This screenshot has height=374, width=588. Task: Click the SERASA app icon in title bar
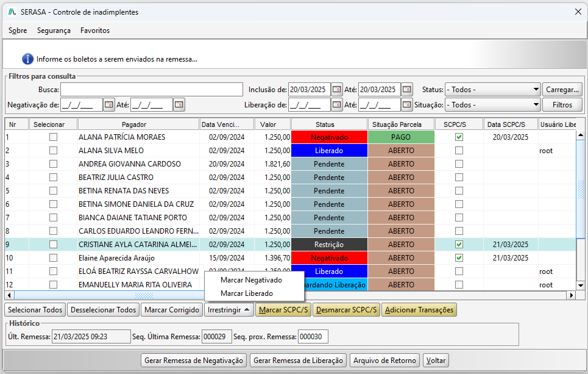(12, 12)
